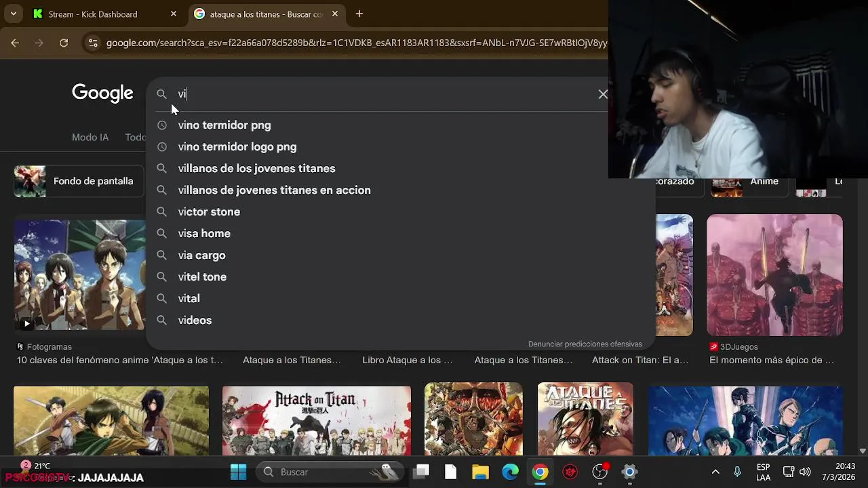Click the Chrome address bar URL

pos(357,43)
